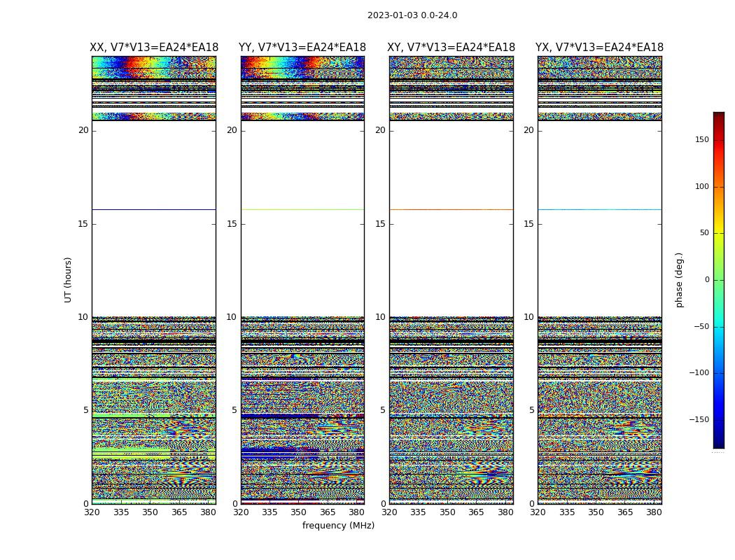This screenshot has width=735, height=560.
Task: Click the 365 frequency tick under YX panel
Action: 625,512
